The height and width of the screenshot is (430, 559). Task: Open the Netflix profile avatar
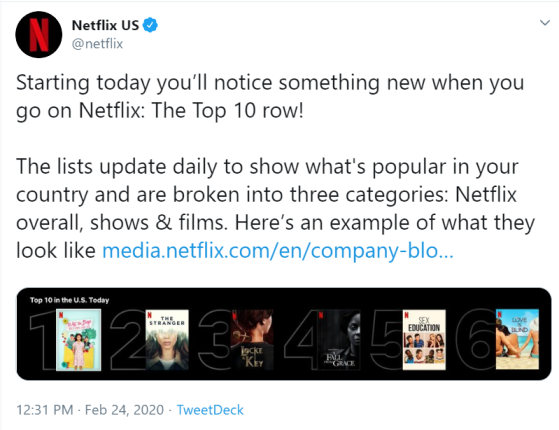coord(39,34)
